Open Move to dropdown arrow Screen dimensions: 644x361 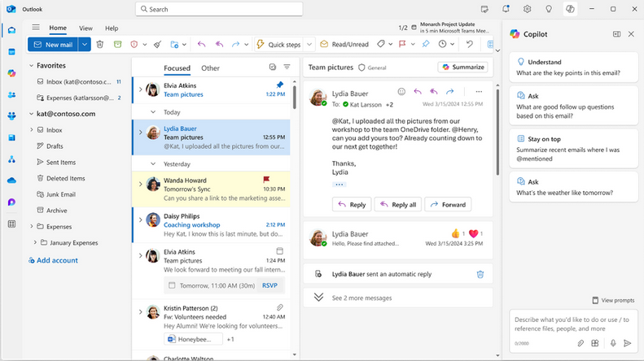(x=184, y=44)
